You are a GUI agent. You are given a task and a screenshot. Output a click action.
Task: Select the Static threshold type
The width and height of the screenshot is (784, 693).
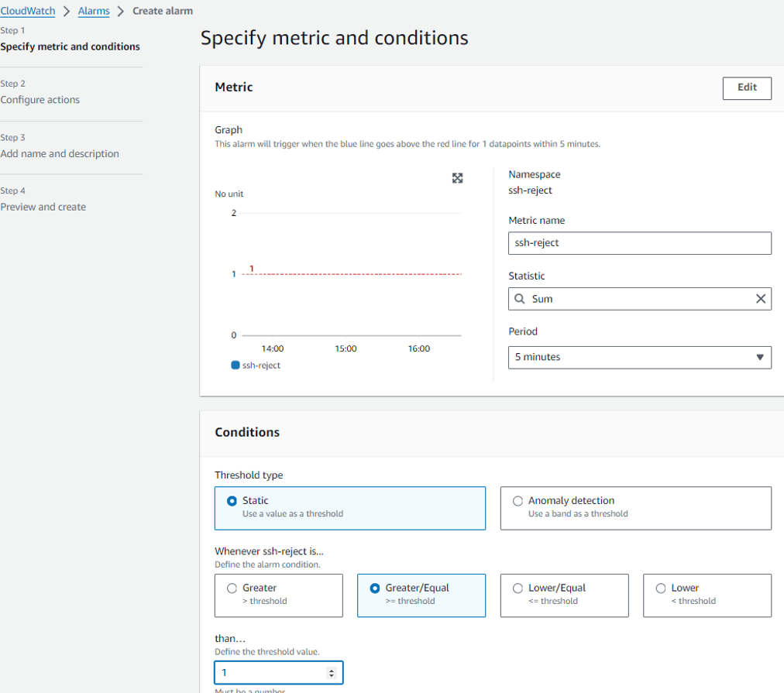(232, 501)
